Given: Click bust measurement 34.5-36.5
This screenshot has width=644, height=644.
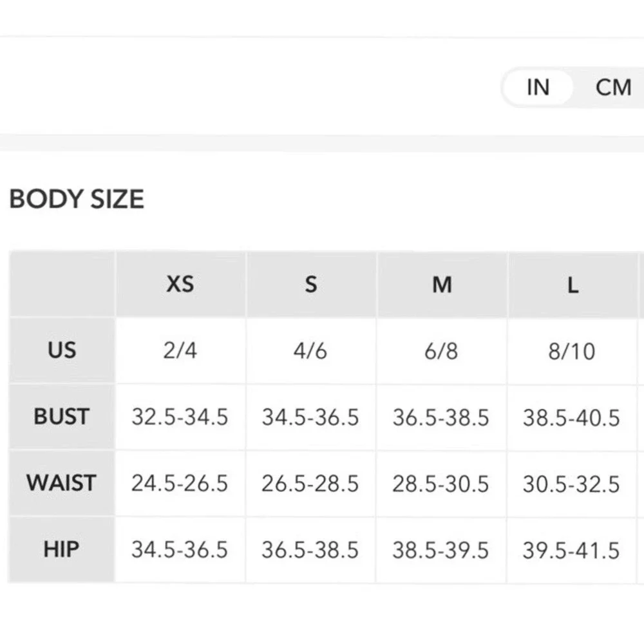Looking at the screenshot, I should [310, 417].
